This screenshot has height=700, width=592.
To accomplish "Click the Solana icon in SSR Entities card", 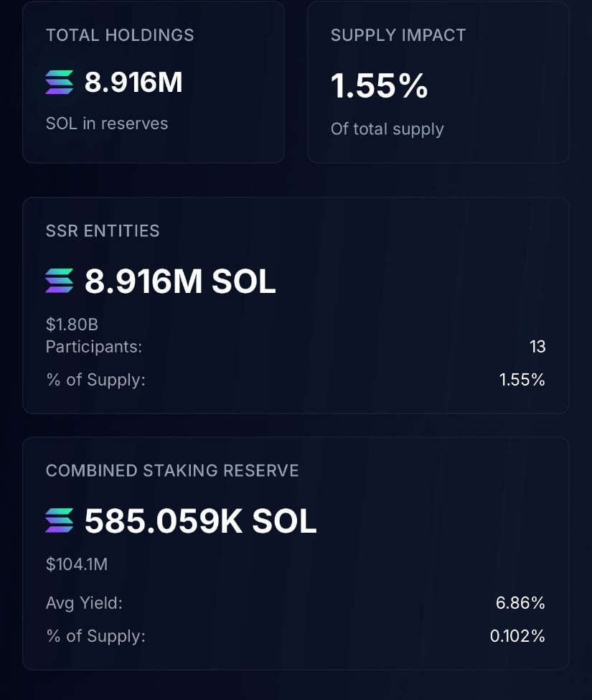I will click(60, 281).
